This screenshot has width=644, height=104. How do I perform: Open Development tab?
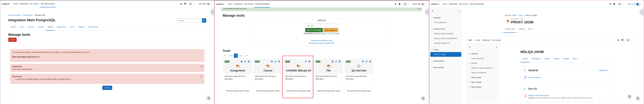click(x=93, y=27)
